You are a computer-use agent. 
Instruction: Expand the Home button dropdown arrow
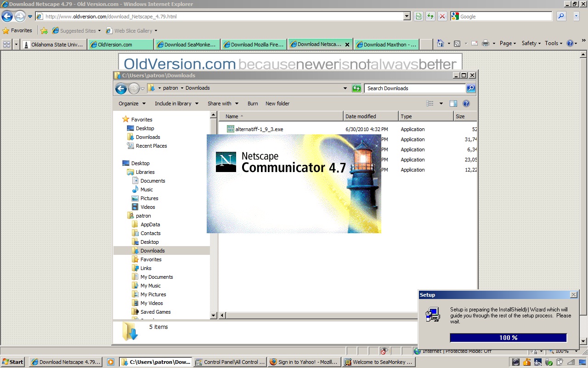[448, 44]
